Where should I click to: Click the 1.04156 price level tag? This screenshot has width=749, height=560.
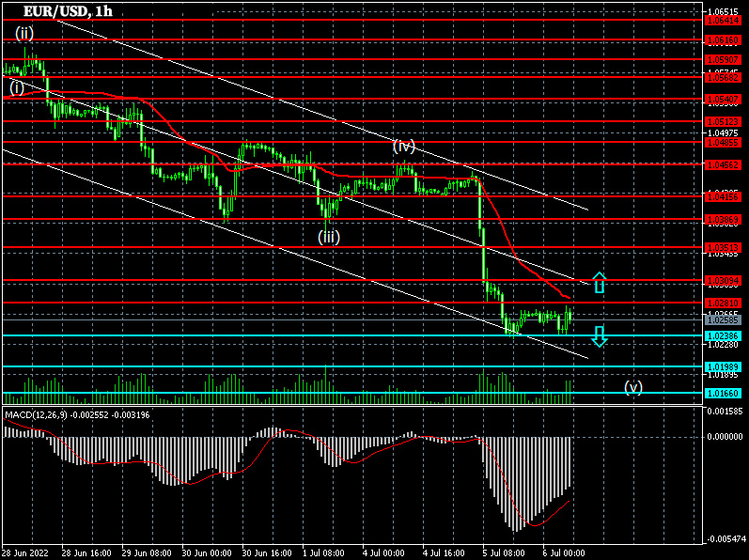click(724, 196)
